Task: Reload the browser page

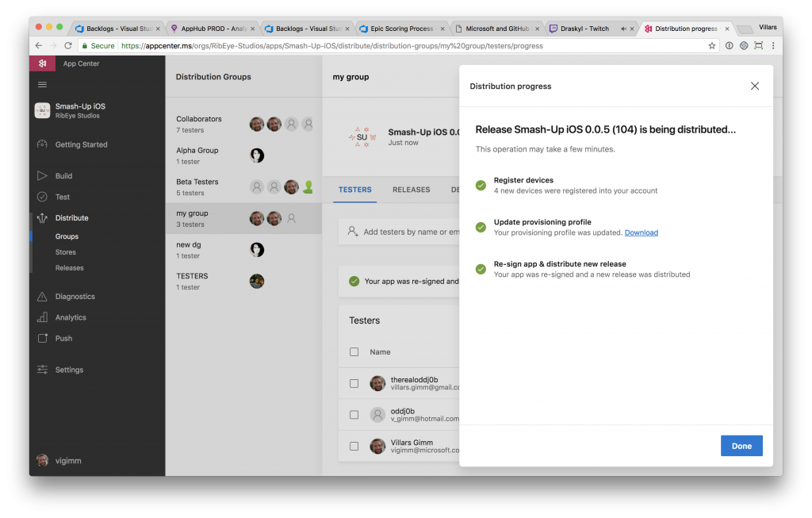Action: 68,45
